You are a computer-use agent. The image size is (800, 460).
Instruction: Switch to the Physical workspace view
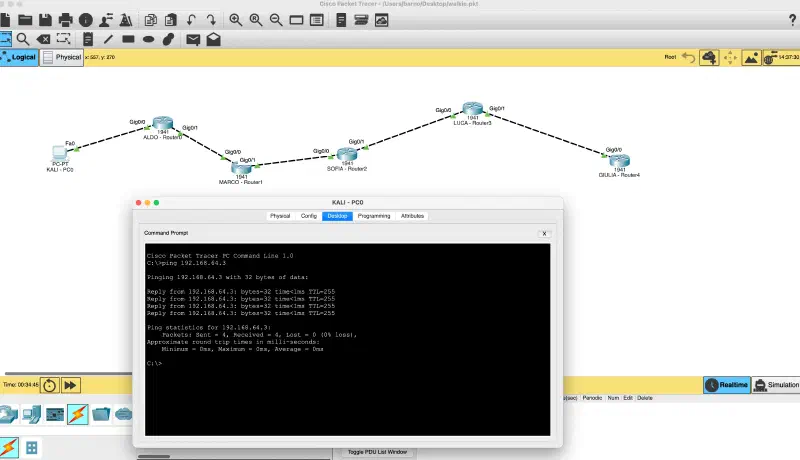pos(62,58)
